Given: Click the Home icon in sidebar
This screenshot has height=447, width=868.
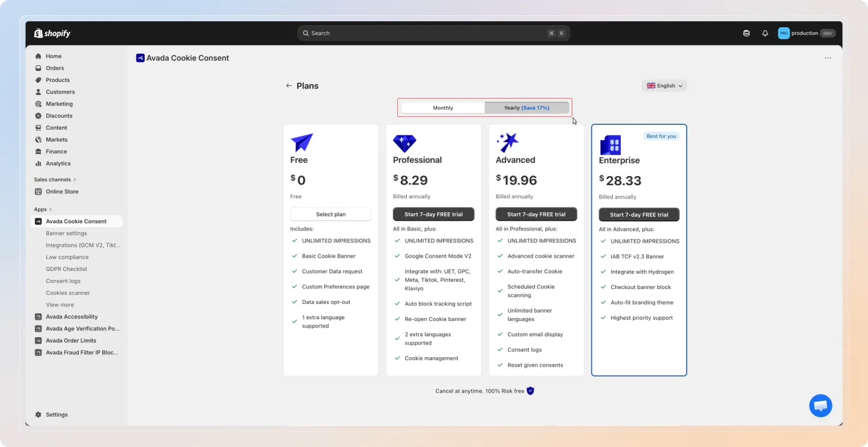Looking at the screenshot, I should click(x=39, y=56).
